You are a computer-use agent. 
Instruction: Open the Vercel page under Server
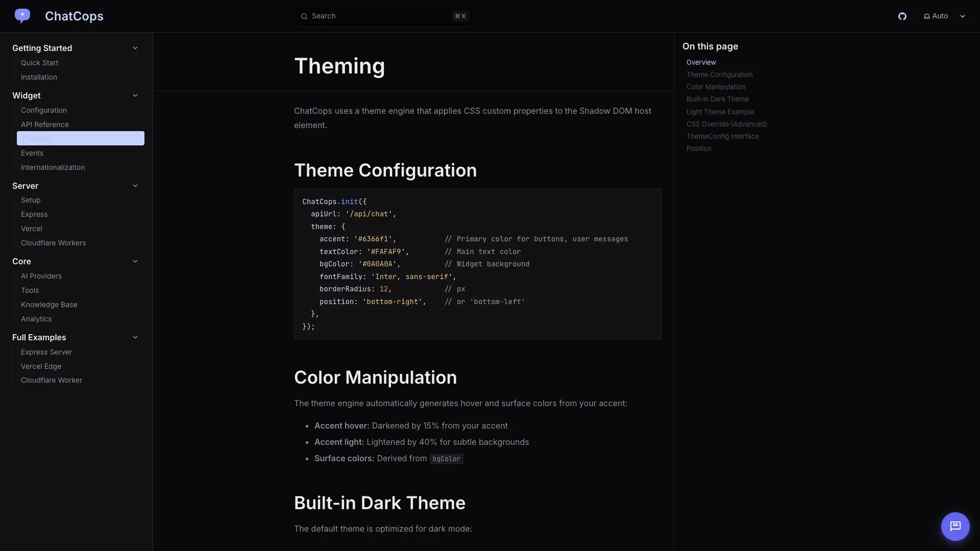(32, 229)
